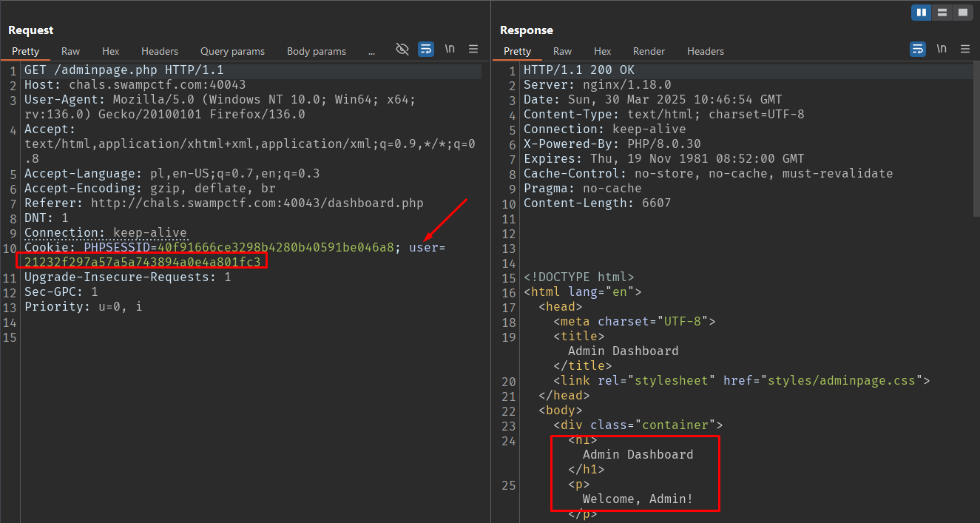The image size is (980, 523).
Task: Switch to top-bottom split layout icon
Action: coord(942,13)
